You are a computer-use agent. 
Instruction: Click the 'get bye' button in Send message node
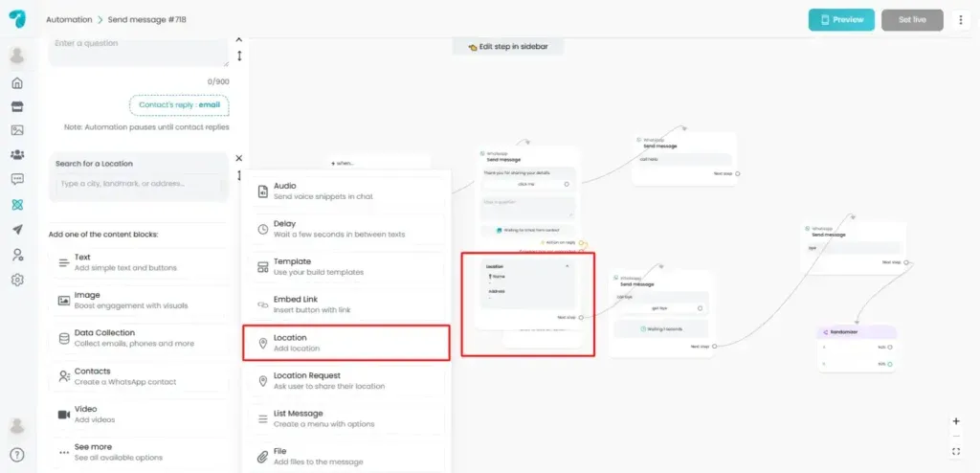[661, 308]
